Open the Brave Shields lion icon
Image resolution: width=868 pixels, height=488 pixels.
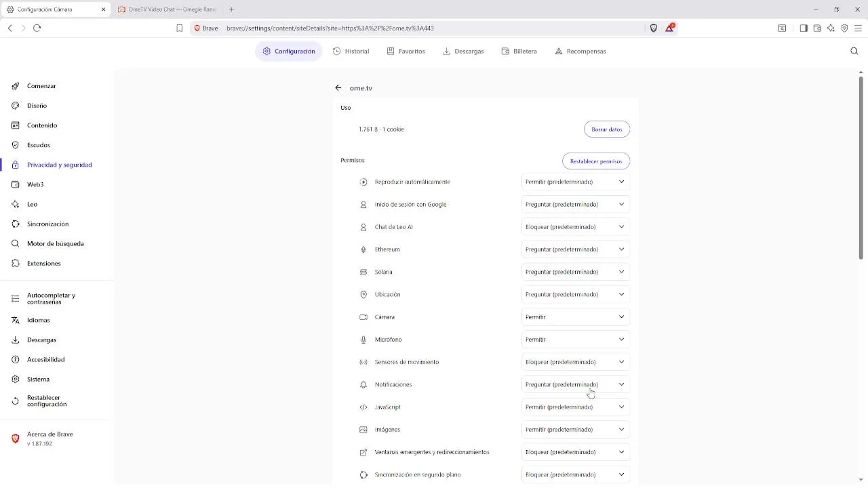click(654, 28)
